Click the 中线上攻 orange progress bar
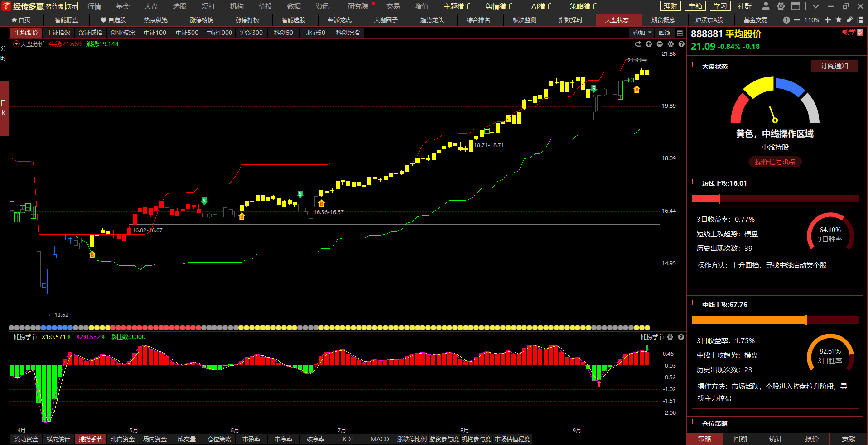 click(x=775, y=320)
